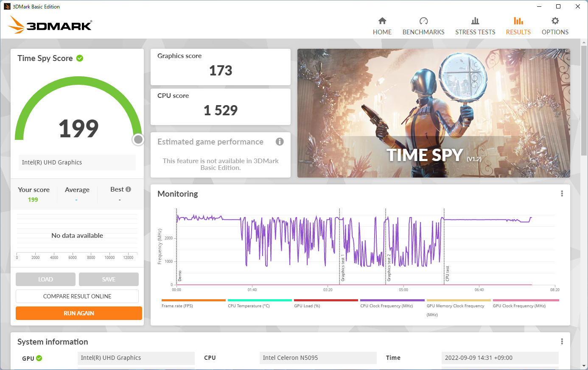Click Time value 2022-09-09 14:31
Image resolution: width=588 pixels, height=370 pixels.
tap(500, 358)
